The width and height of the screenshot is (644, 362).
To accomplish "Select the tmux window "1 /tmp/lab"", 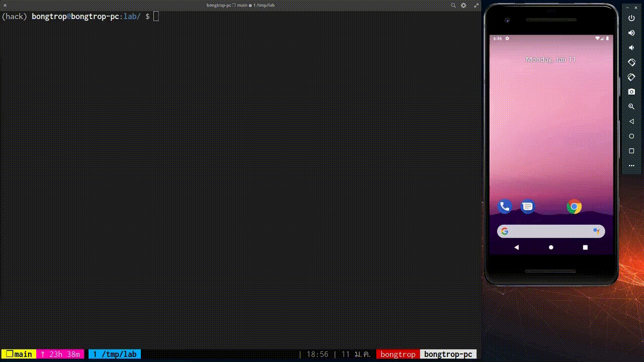I will [115, 354].
